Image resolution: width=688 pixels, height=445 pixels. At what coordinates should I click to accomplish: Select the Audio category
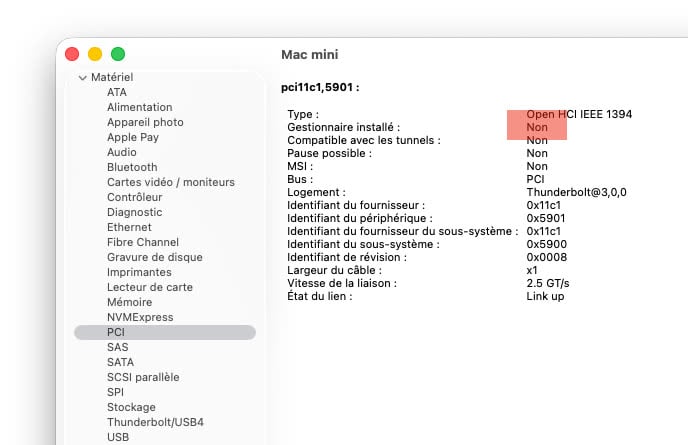pyautogui.click(x=122, y=152)
